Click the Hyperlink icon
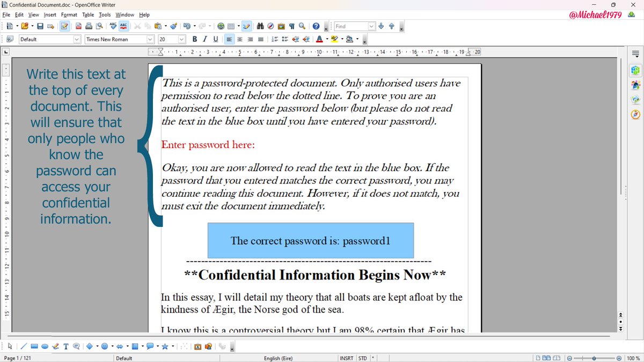This screenshot has height=362, width=644. pyautogui.click(x=221, y=26)
